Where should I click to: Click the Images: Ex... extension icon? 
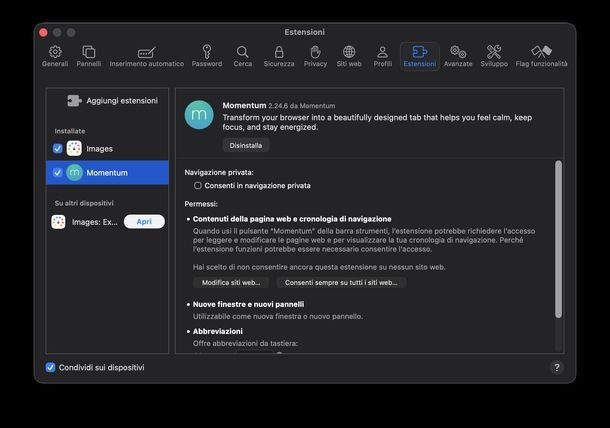[58, 222]
